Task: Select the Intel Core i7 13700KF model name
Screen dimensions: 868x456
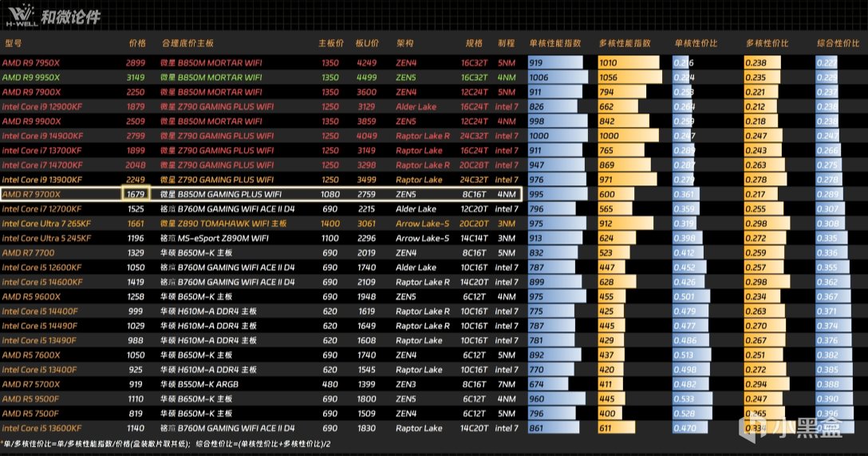Action: pos(42,151)
